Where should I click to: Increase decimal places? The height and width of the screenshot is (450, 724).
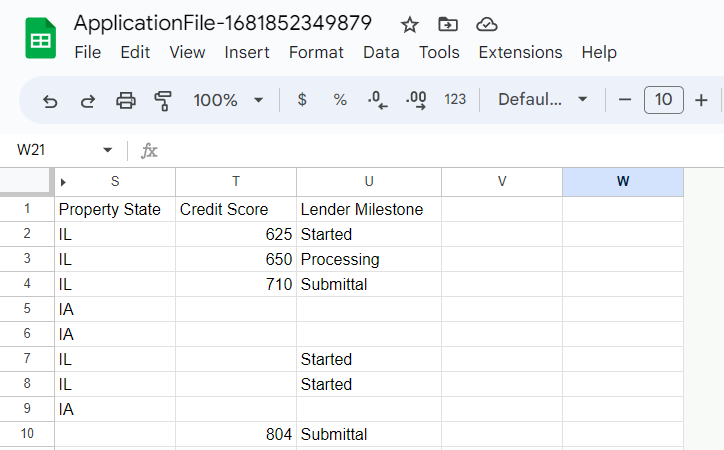coord(416,100)
